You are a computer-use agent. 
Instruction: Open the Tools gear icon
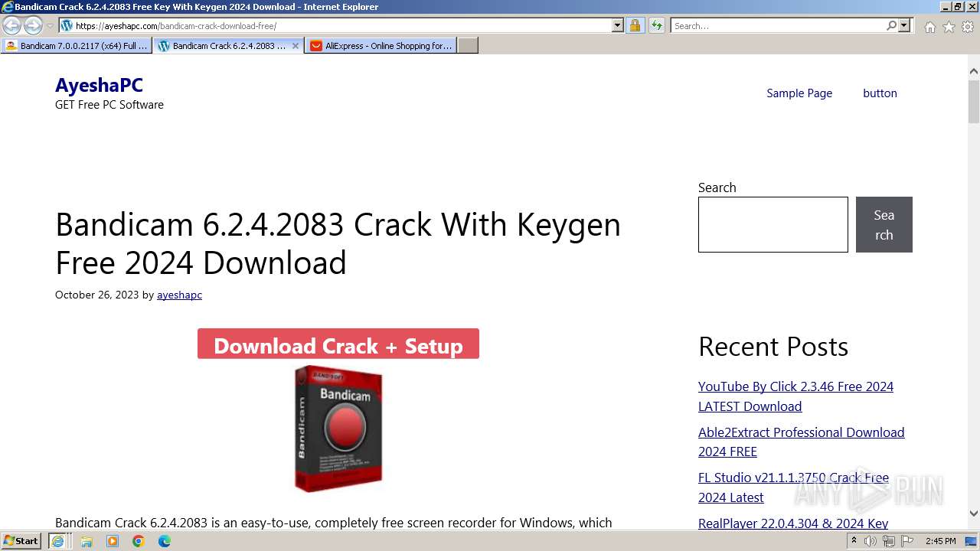point(968,27)
